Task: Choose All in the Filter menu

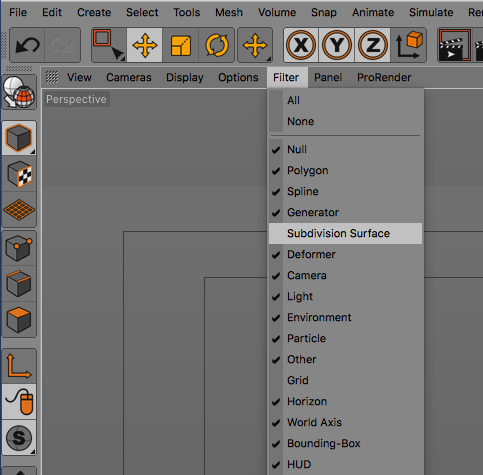Action: (345, 100)
